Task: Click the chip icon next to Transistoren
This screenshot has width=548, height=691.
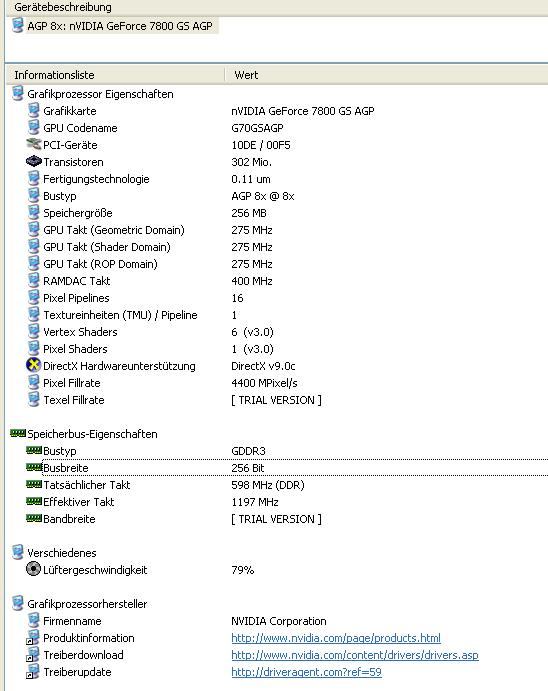Action: [33, 161]
